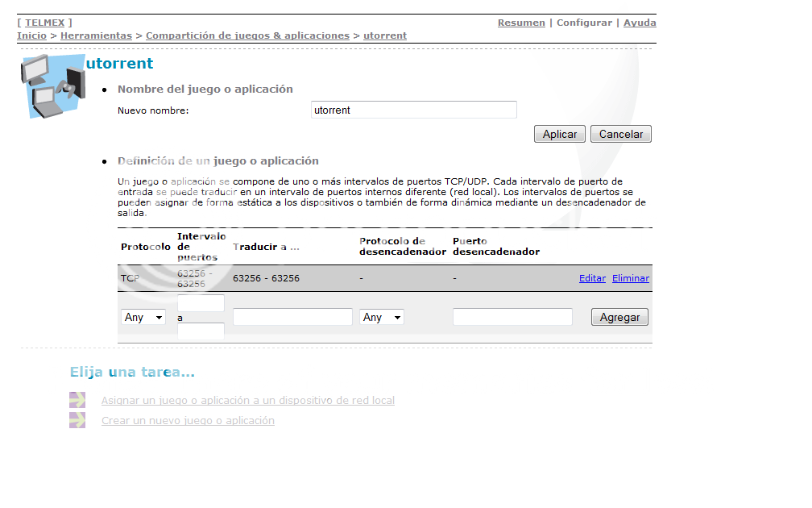Open Compartición de juegos & aplicaciones breadcrumb
This screenshot has width=812, height=508.
(247, 35)
